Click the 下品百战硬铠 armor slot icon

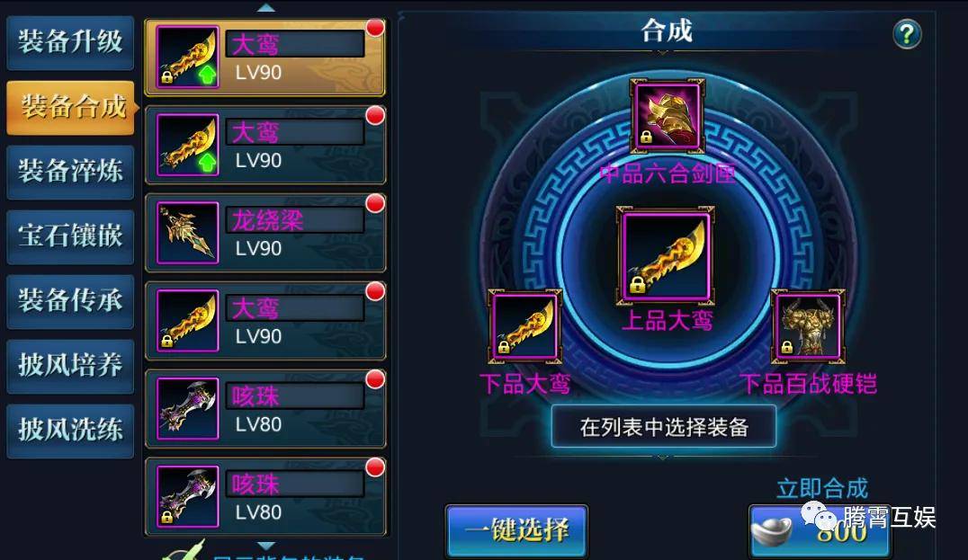[808, 326]
